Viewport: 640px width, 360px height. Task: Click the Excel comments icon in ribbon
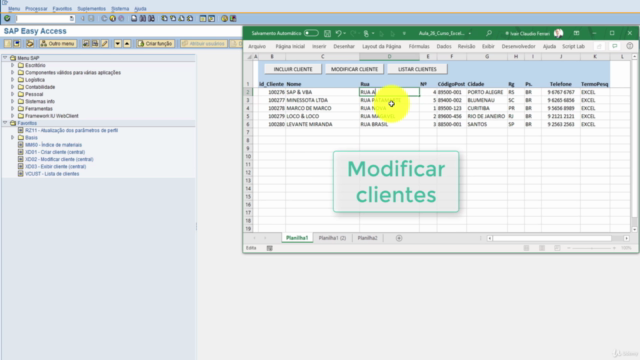tap(614, 47)
